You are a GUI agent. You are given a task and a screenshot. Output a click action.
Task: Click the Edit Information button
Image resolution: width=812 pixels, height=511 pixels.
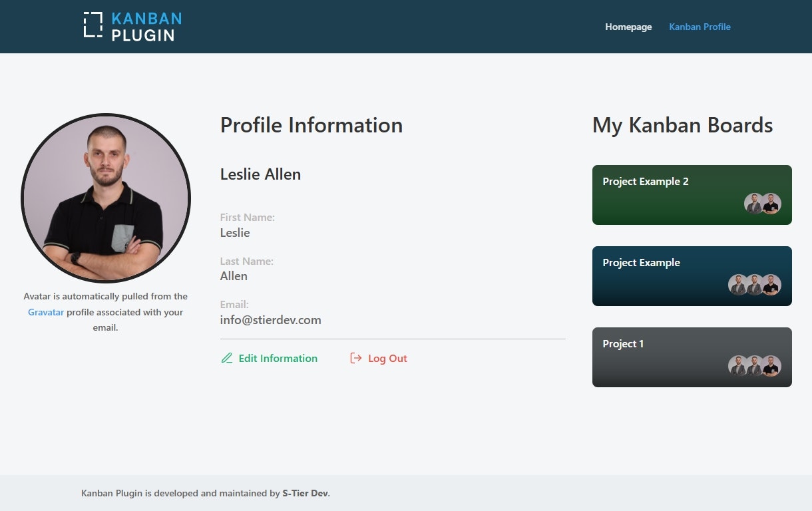pyautogui.click(x=278, y=358)
